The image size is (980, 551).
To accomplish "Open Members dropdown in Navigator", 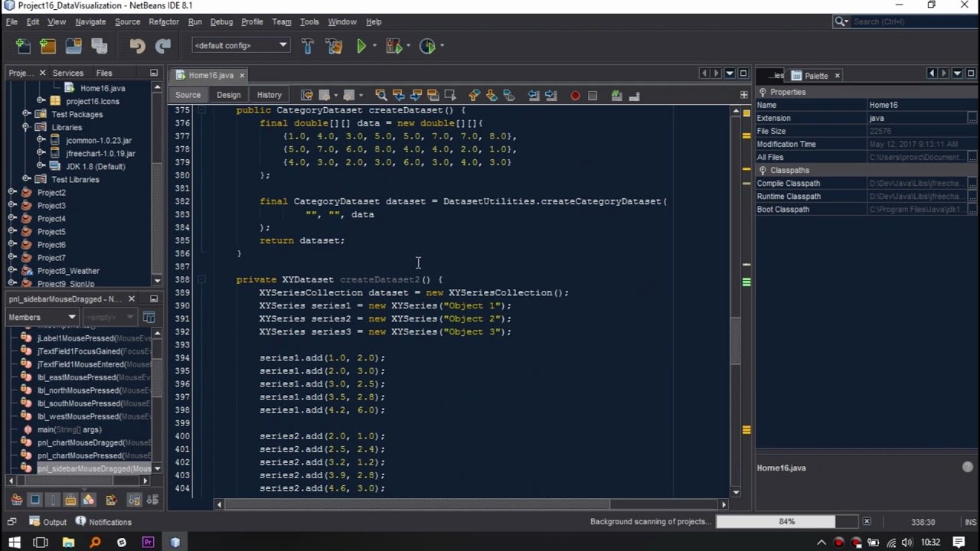I will point(42,317).
